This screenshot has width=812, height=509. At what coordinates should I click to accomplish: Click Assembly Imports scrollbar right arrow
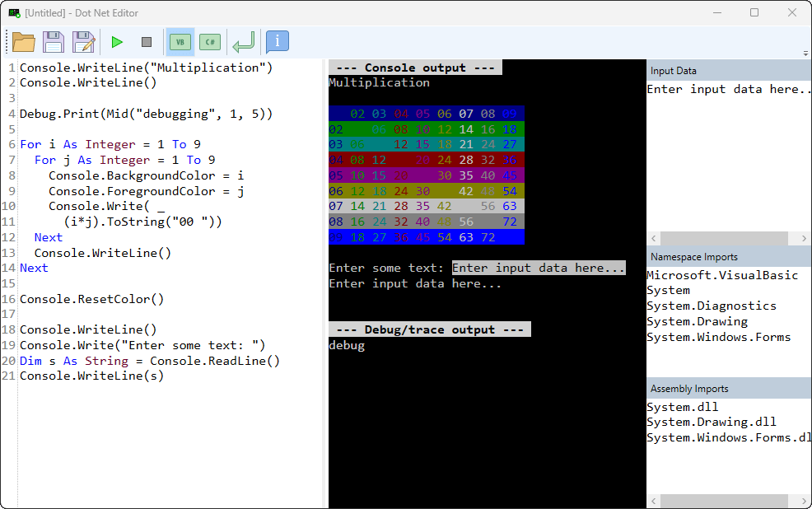click(804, 501)
